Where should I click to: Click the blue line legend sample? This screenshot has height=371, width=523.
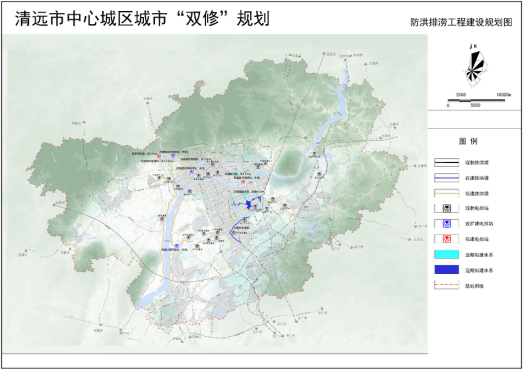click(447, 178)
